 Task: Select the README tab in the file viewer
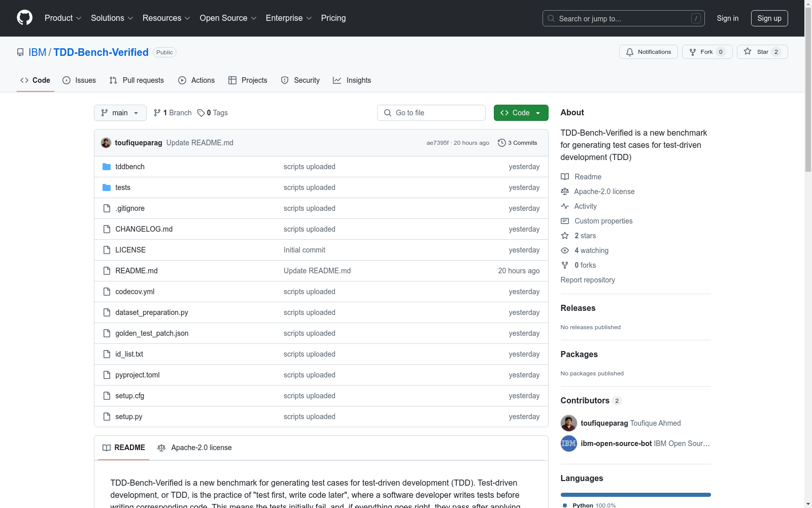(x=124, y=448)
